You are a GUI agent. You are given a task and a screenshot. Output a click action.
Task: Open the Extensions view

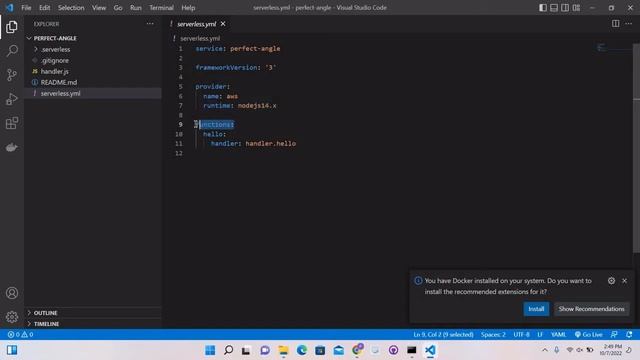pyautogui.click(x=12, y=123)
